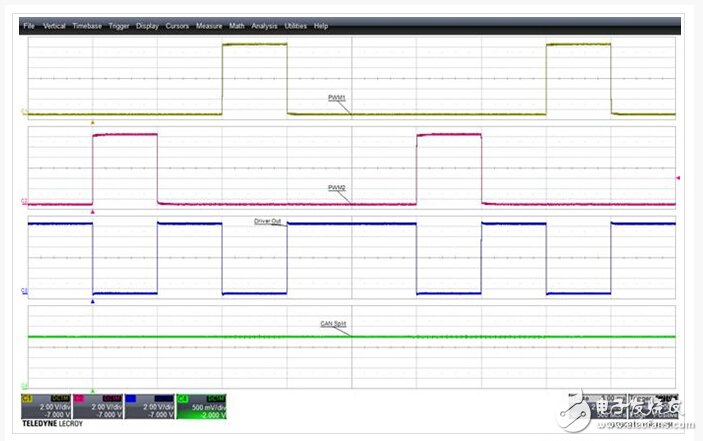Screen dimensions: 703x441
Task: Open the Display menu
Action: pyautogui.click(x=147, y=26)
